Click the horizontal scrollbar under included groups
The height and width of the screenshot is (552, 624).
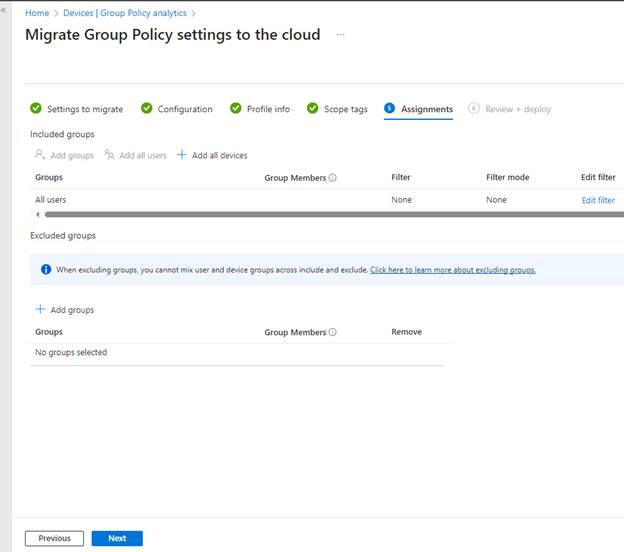click(330, 214)
